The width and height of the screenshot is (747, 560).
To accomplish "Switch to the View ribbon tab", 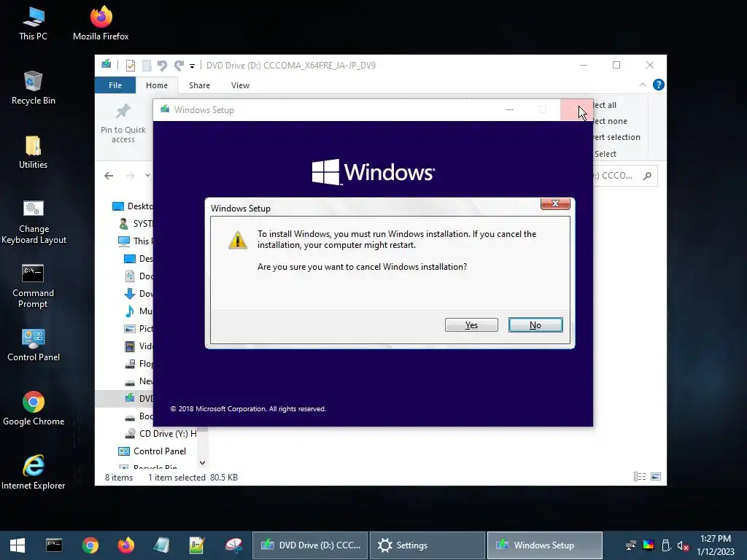I will tap(240, 85).
